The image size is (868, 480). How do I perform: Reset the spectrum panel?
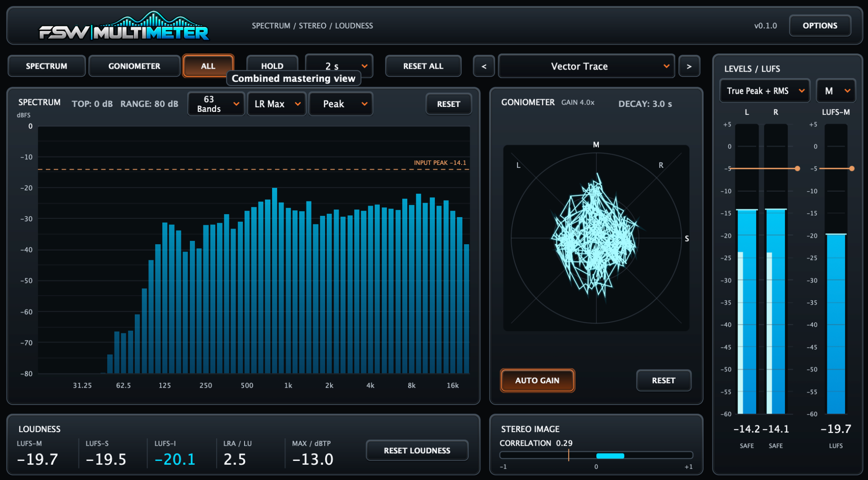(x=449, y=104)
